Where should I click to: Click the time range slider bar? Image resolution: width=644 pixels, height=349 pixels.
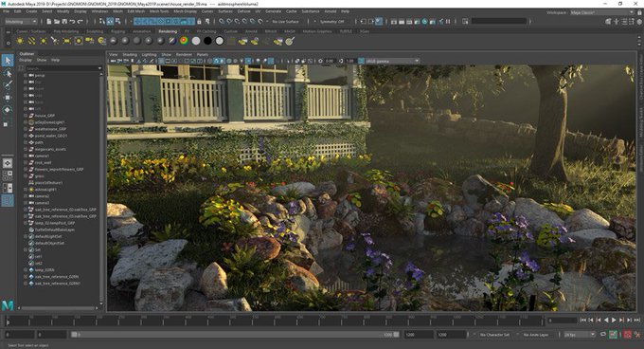[235, 335]
